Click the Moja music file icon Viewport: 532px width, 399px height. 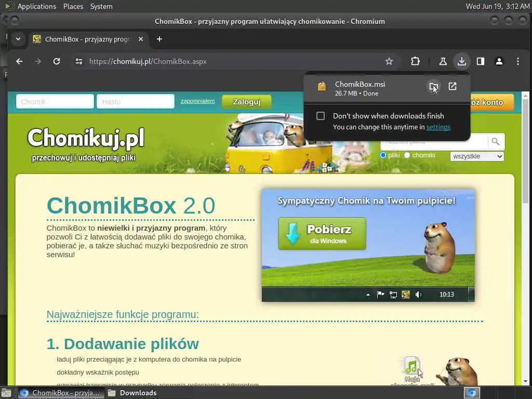pos(412,366)
